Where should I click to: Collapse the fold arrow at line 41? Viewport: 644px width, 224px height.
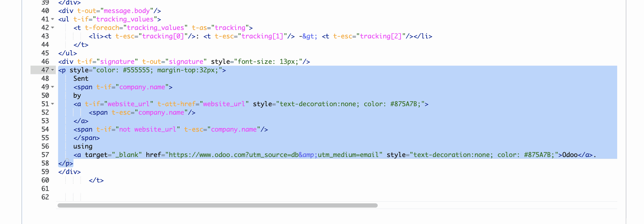pos(53,19)
